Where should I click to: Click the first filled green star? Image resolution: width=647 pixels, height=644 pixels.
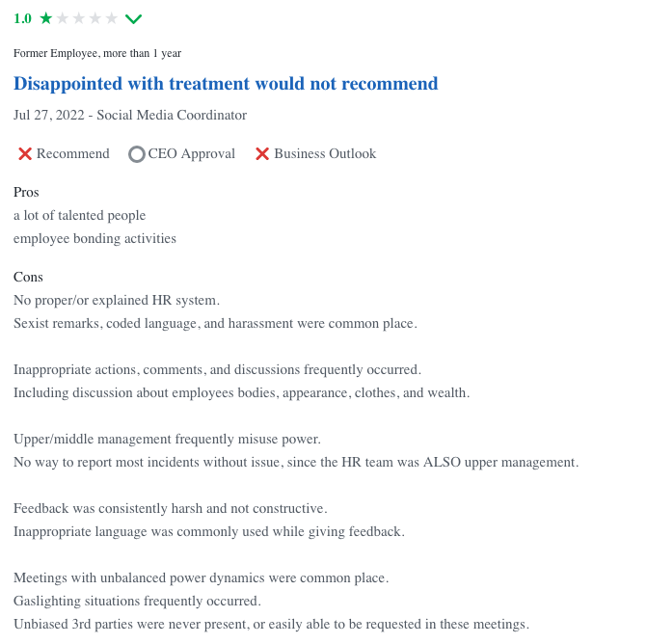[46, 18]
